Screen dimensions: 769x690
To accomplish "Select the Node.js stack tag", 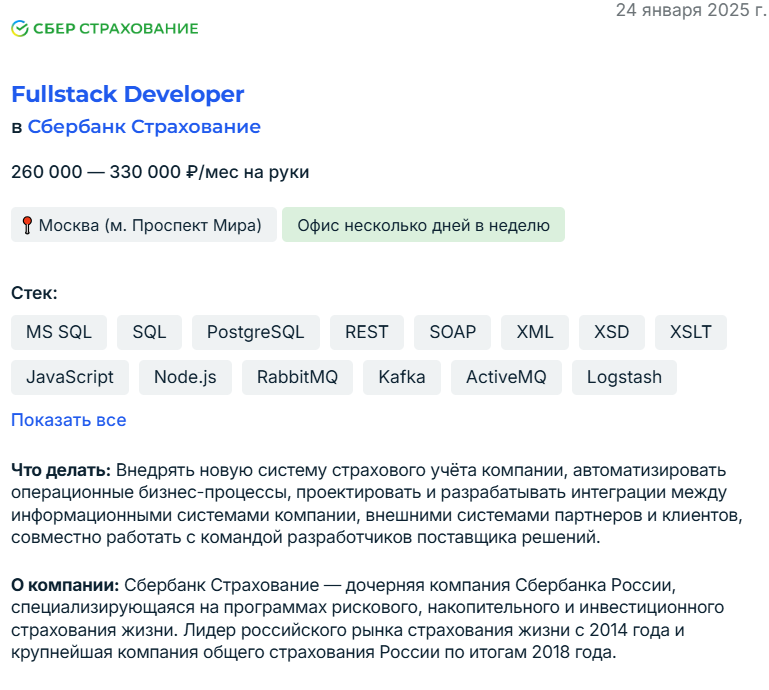I will click(185, 377).
